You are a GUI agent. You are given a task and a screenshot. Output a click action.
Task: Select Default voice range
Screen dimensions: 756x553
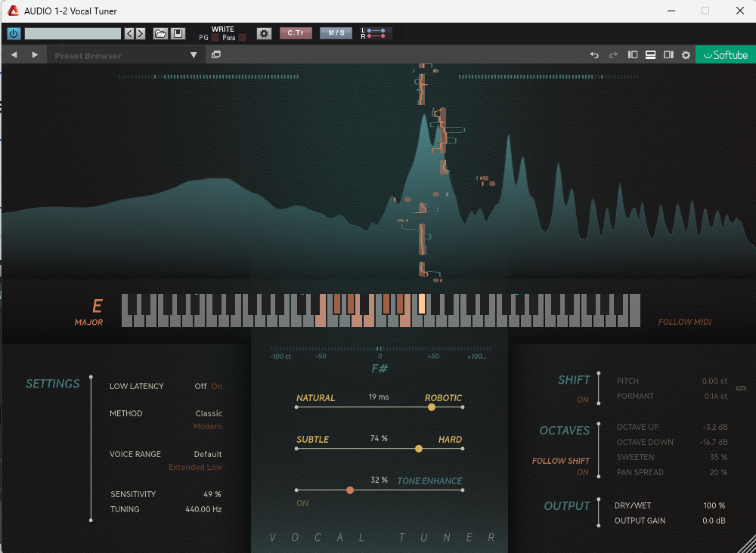tap(208, 454)
